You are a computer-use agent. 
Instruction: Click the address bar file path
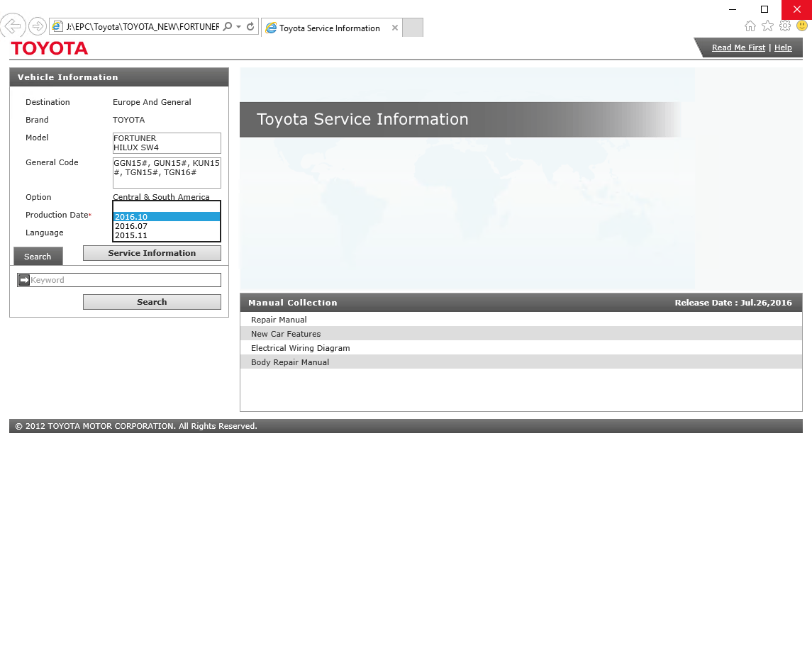(143, 26)
